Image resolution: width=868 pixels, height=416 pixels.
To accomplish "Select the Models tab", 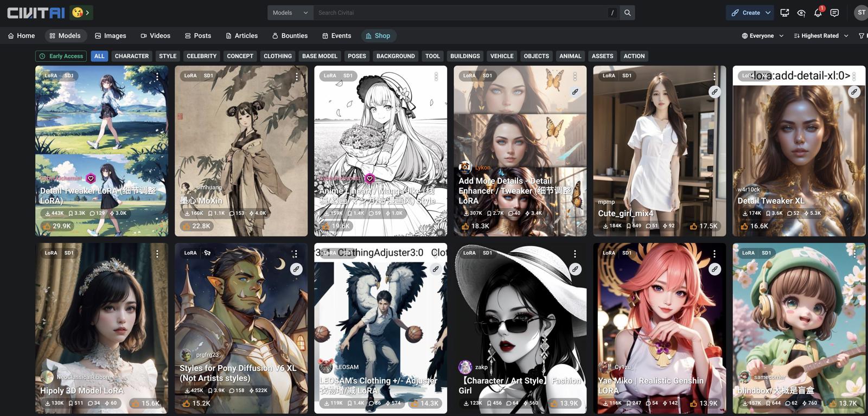I will pos(65,36).
